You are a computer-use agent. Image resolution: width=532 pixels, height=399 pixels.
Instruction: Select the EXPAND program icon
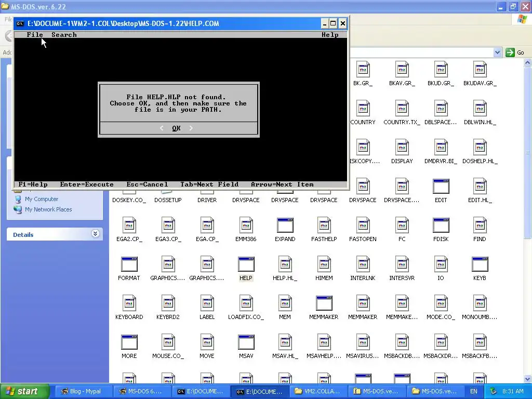pos(285,225)
